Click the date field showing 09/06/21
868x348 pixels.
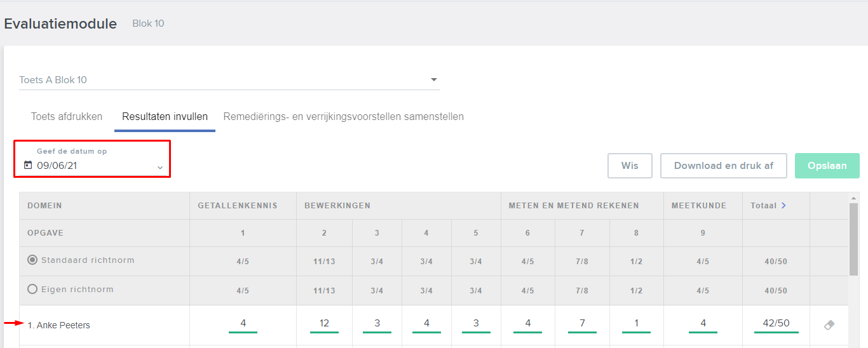click(93, 166)
